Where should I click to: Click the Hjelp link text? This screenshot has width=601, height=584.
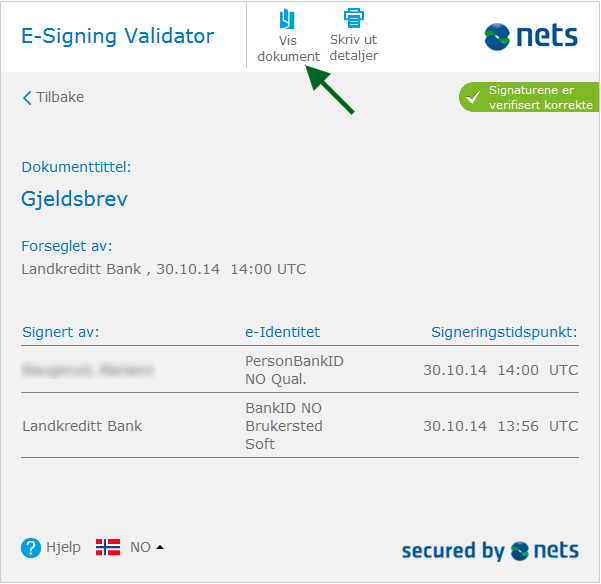(x=63, y=548)
